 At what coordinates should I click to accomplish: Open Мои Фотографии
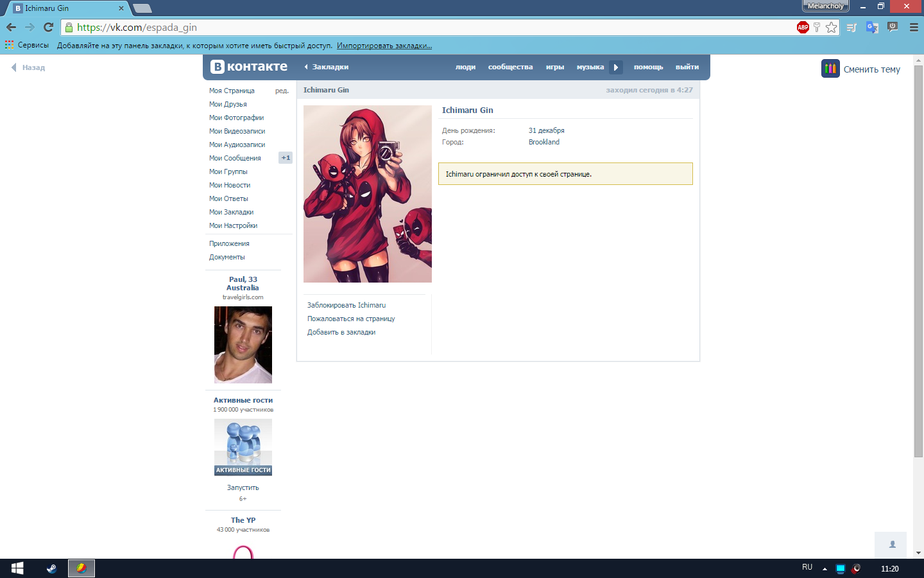click(x=236, y=118)
